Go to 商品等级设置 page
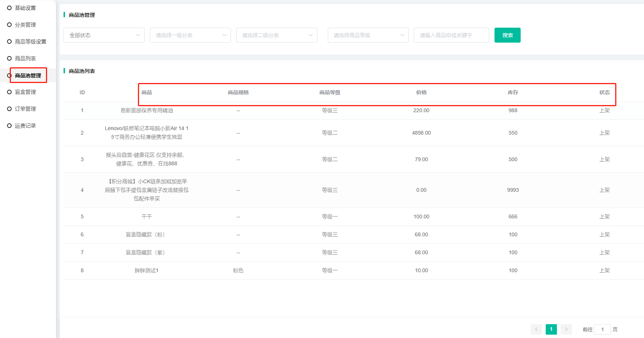This screenshot has height=338, width=644. pos(30,42)
